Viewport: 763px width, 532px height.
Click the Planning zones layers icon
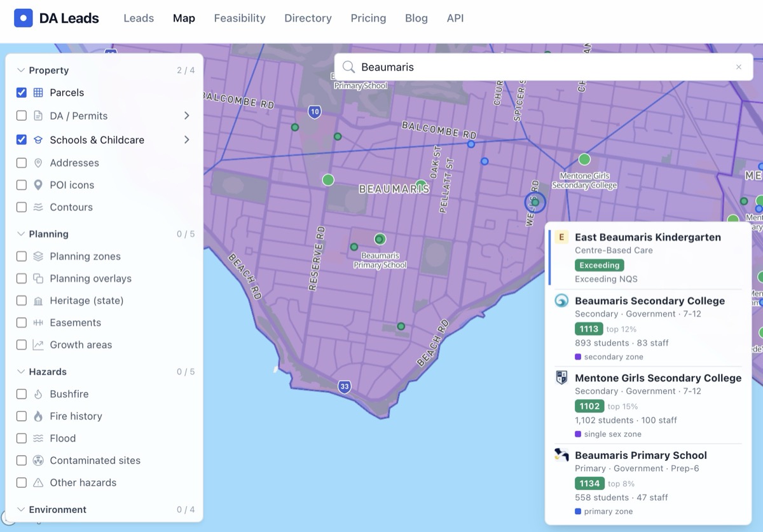point(38,256)
